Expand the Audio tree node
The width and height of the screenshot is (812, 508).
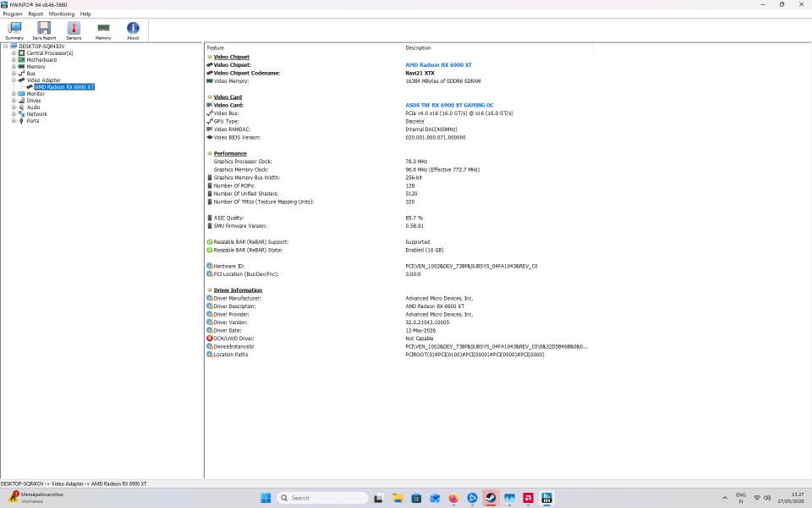14,108
